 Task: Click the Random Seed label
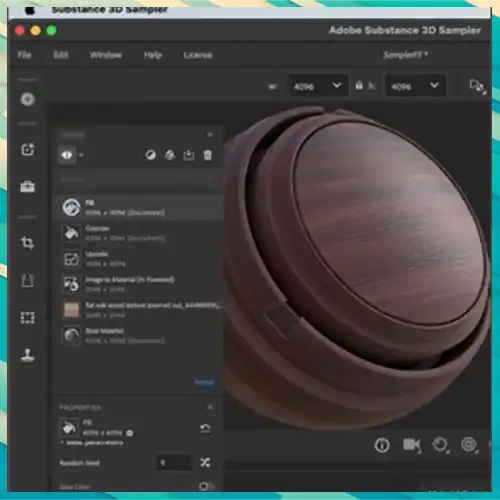point(79,463)
